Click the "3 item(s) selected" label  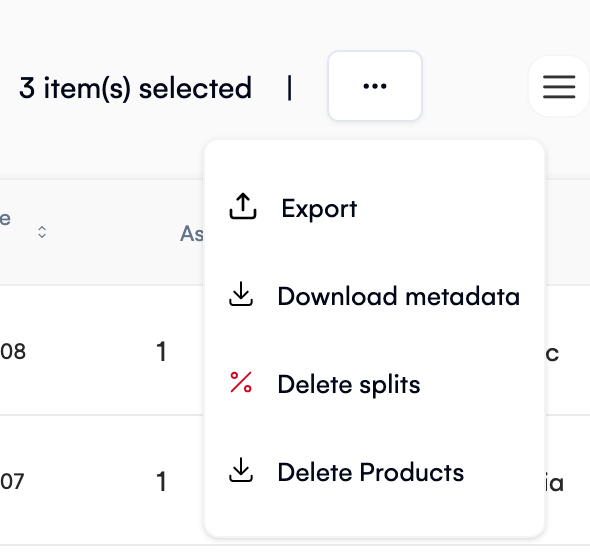pyautogui.click(x=135, y=88)
